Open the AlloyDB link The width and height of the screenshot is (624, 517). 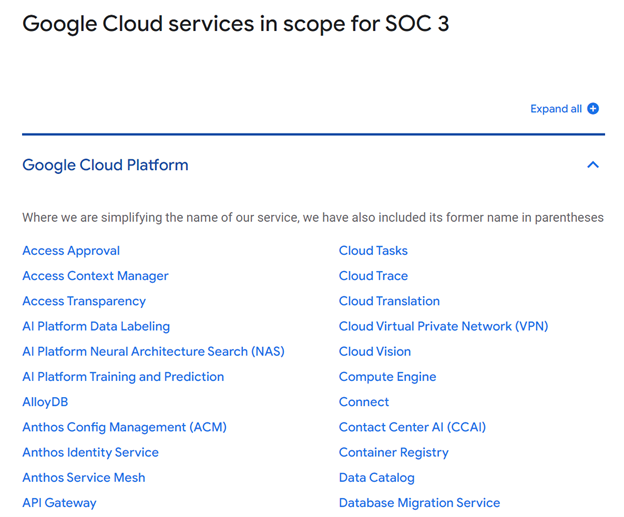(45, 402)
